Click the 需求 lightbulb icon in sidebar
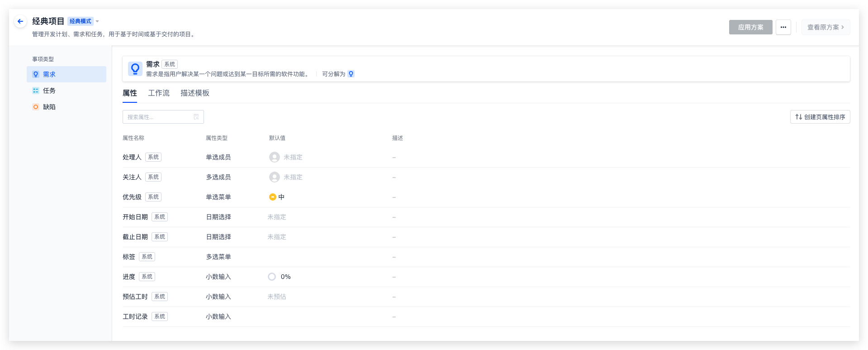Image resolution: width=868 pixels, height=350 pixels. click(x=36, y=74)
